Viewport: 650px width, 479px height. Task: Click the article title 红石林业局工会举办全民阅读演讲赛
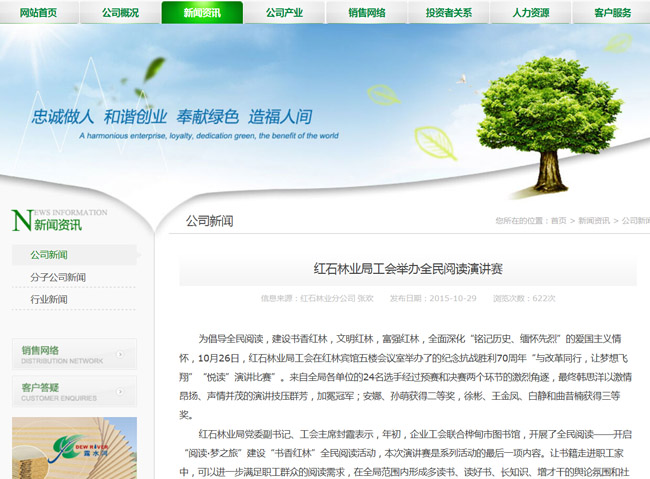[408, 269]
